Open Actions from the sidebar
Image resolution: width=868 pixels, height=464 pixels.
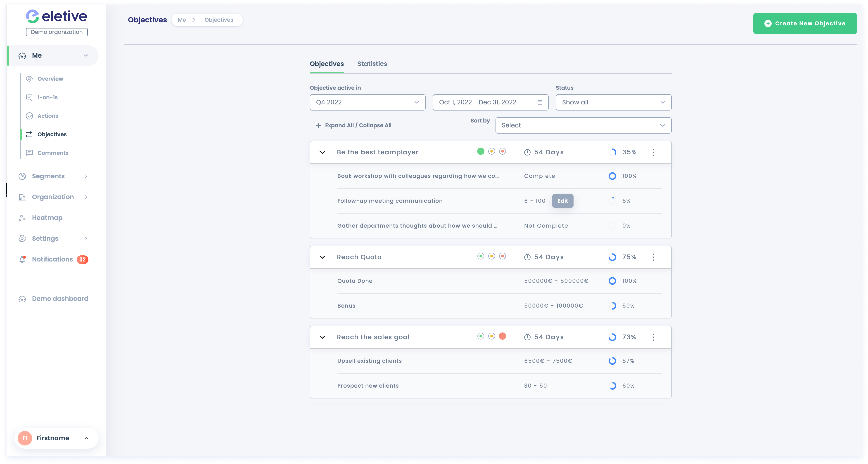click(47, 115)
